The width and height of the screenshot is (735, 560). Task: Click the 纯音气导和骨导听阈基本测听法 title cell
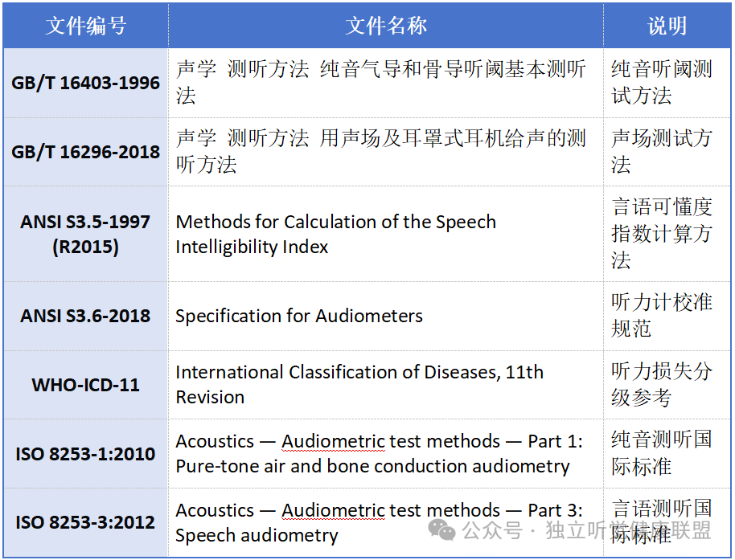tap(386, 83)
